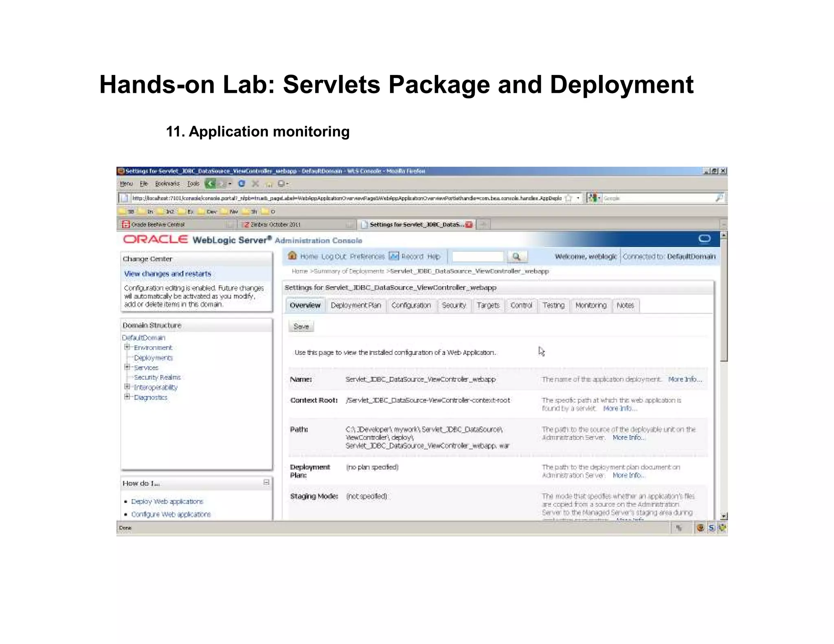Select DefaultDomain in Domain Structure
Image resolution: width=834 pixels, height=644 pixels.
pos(143,338)
